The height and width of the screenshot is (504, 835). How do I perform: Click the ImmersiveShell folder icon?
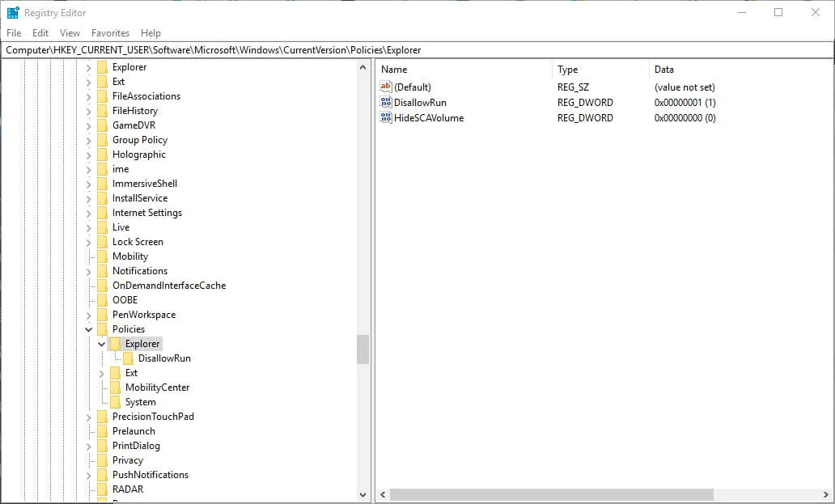(102, 184)
